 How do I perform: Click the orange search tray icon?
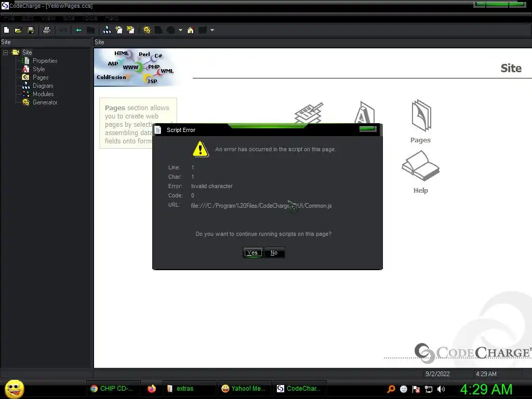pyautogui.click(x=391, y=389)
